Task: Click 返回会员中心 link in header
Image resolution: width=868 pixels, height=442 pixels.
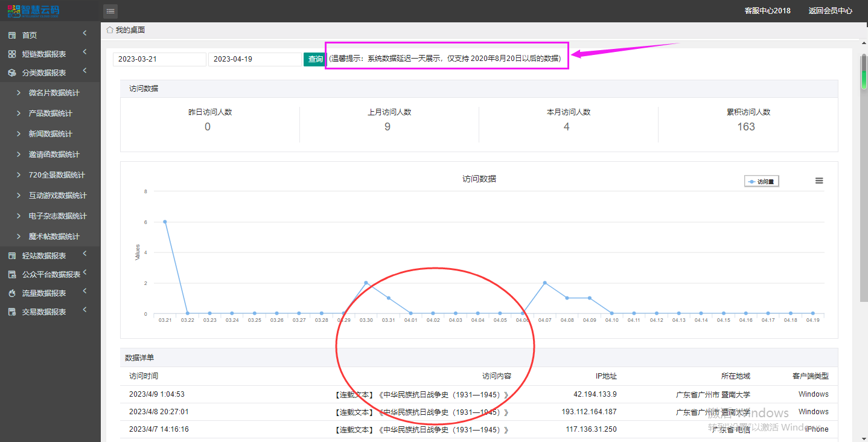Action: coord(830,11)
